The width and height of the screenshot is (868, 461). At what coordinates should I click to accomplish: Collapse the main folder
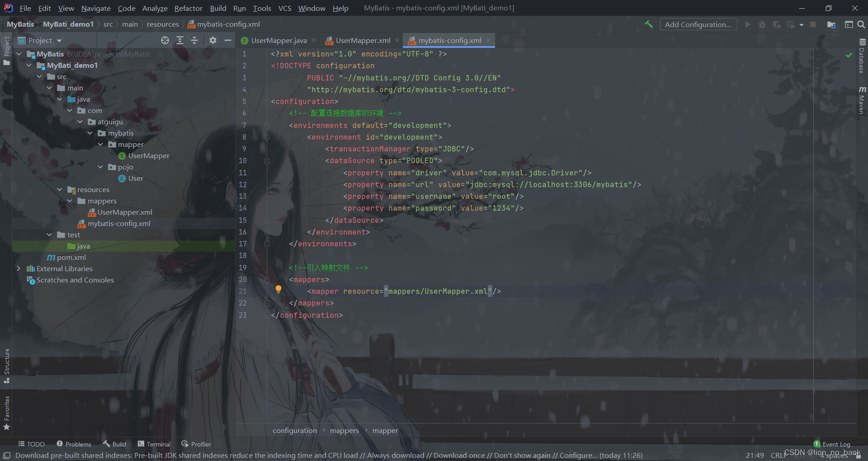click(x=49, y=88)
